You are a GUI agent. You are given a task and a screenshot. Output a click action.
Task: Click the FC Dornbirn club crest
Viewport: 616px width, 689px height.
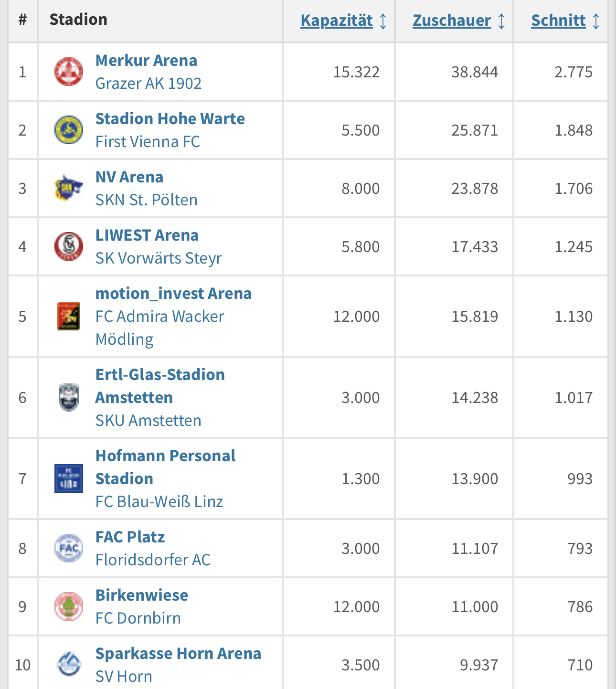tap(69, 606)
